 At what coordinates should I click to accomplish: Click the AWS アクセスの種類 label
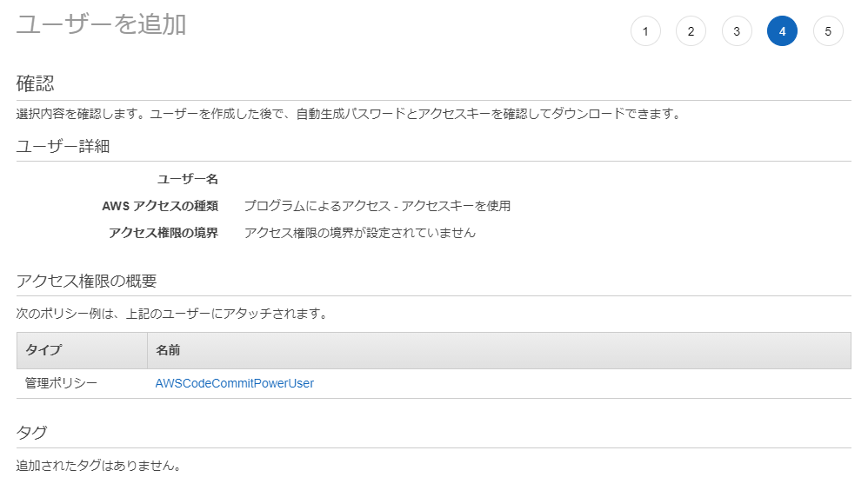point(160,206)
